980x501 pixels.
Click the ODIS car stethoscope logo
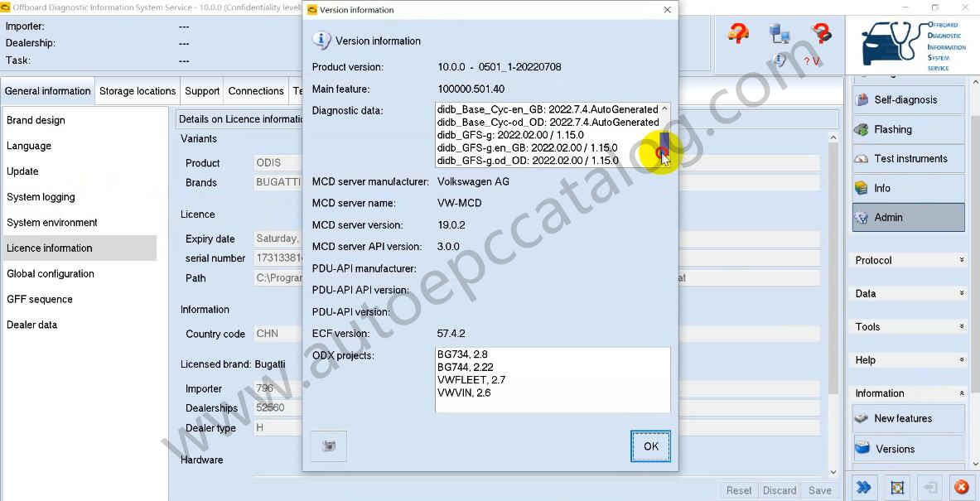pos(913,45)
